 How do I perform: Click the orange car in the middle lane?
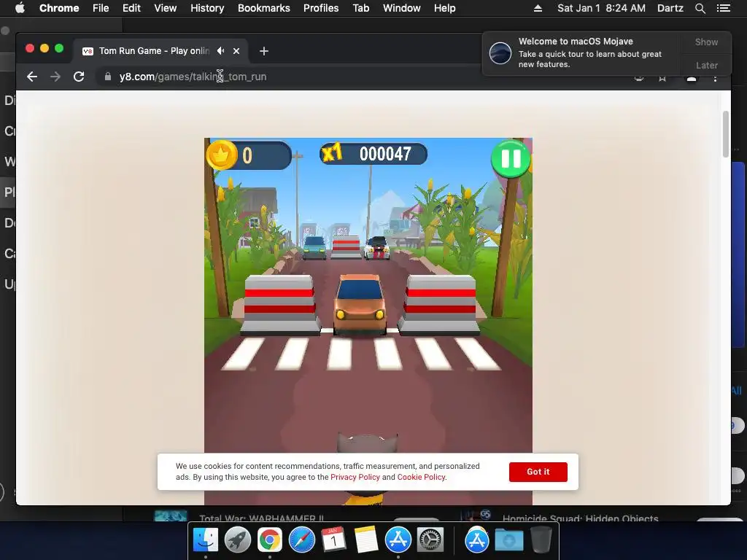[x=360, y=304]
